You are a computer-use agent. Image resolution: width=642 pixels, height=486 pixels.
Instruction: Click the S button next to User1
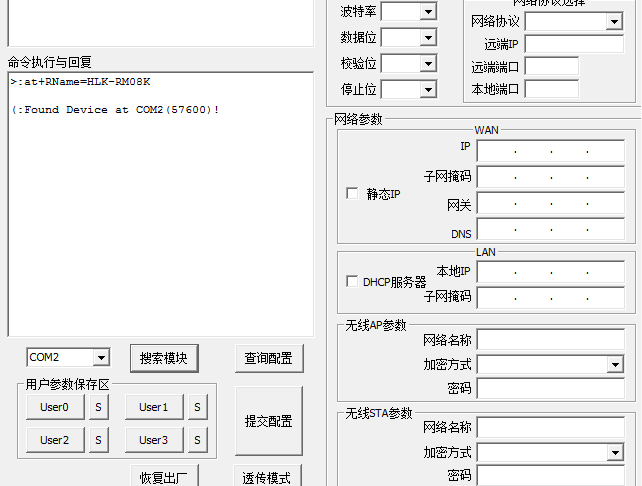tap(198, 407)
